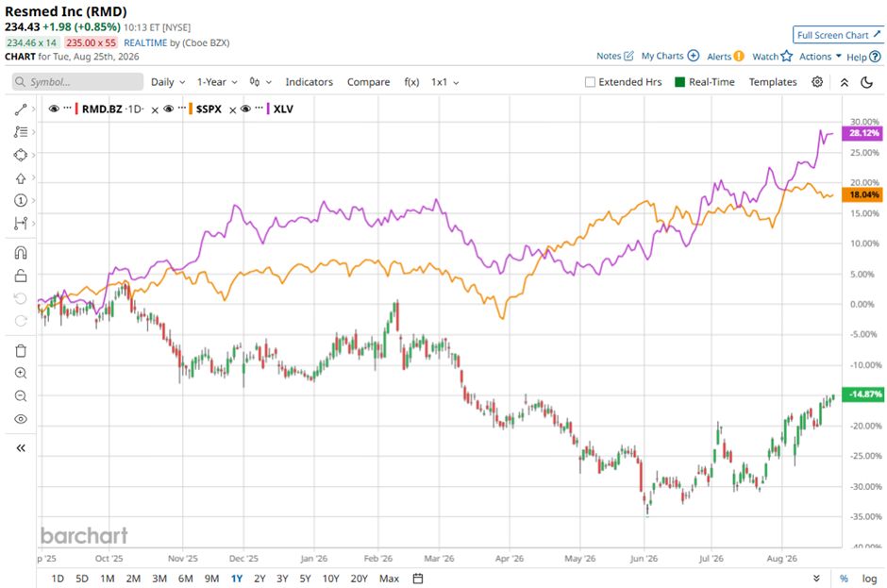
Task: Select the 5Y period tab
Action: tap(306, 579)
